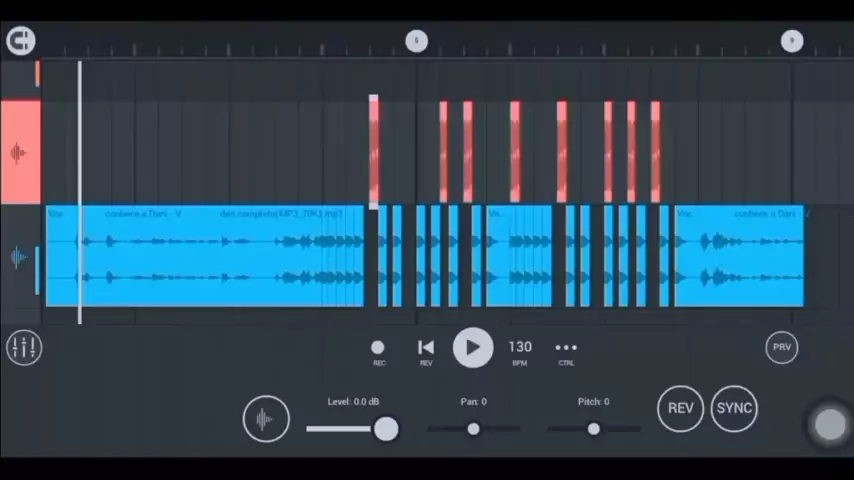The width and height of the screenshot is (854, 480).
Task: Click the Pitch slider handle
Action: pos(593,429)
